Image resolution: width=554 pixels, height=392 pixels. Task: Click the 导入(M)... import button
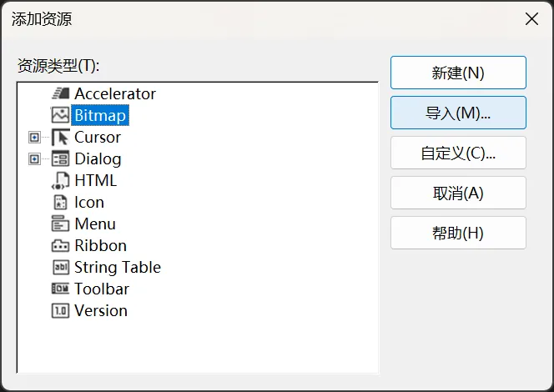tap(458, 113)
